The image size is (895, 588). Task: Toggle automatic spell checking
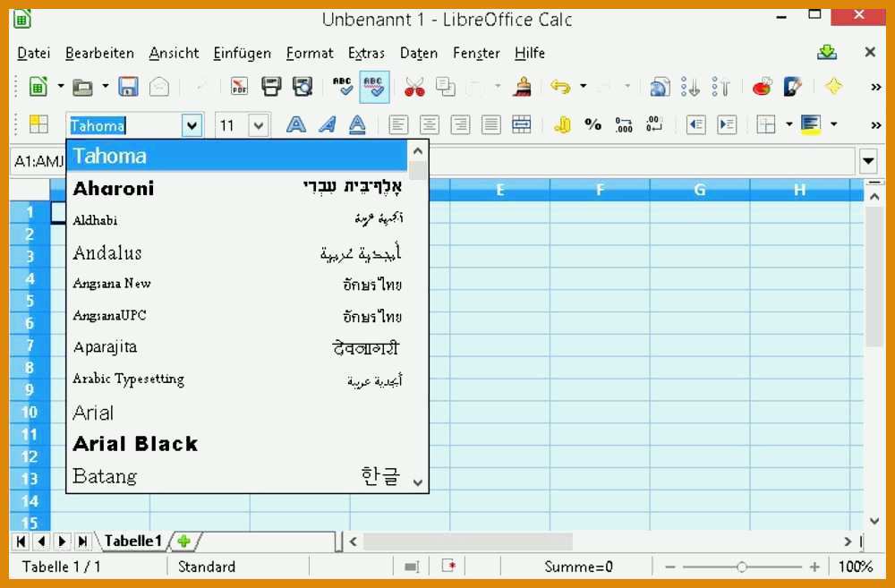374,87
